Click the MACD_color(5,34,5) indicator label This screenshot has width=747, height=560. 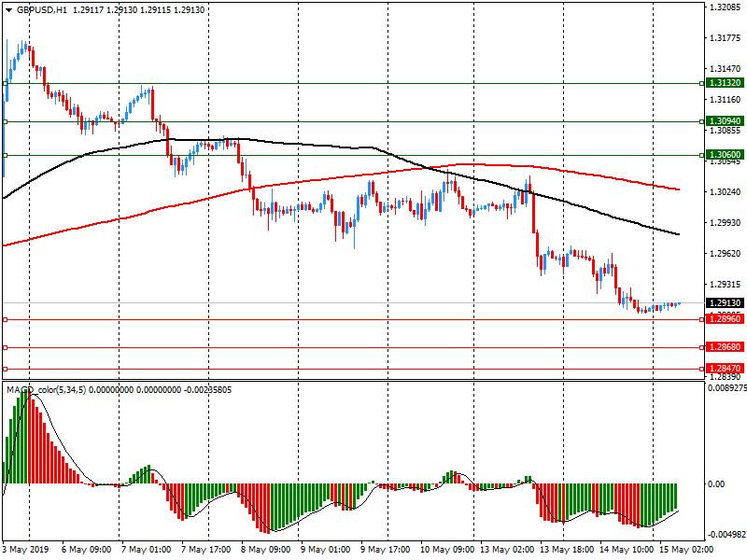point(47,390)
